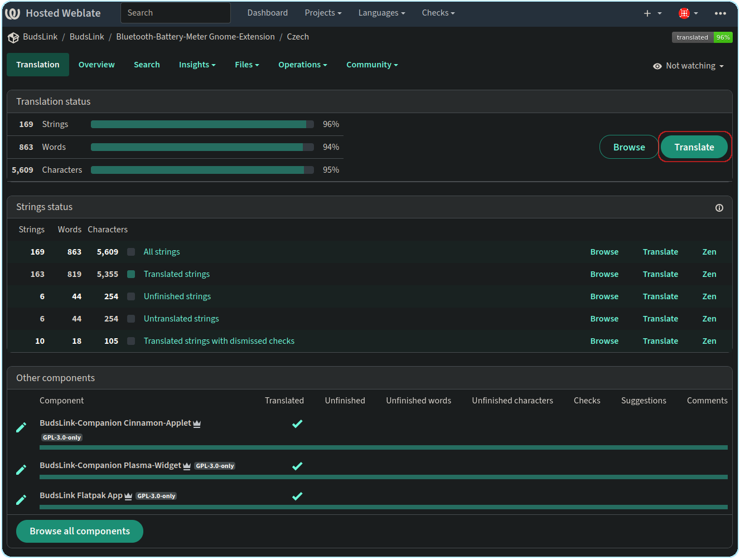The width and height of the screenshot is (740, 560).
Task: Click GPL-3.0-only badge beside Plasma-Widget
Action: pos(215,466)
